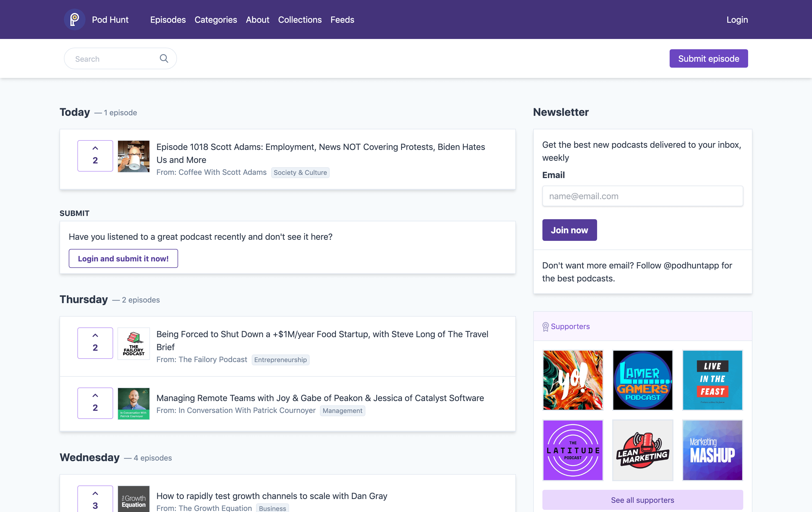
Task: Open the Episodes menu item
Action: point(168,19)
